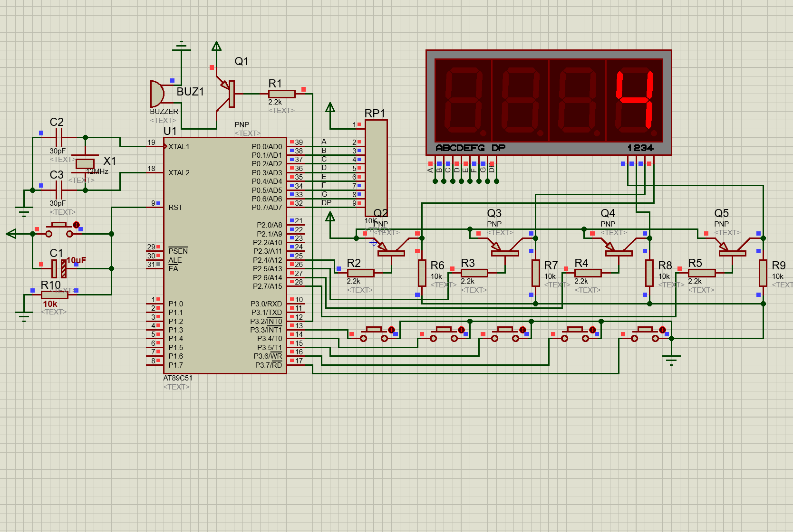
Task: Click the 'ALE' pin label
Action: pos(175,260)
